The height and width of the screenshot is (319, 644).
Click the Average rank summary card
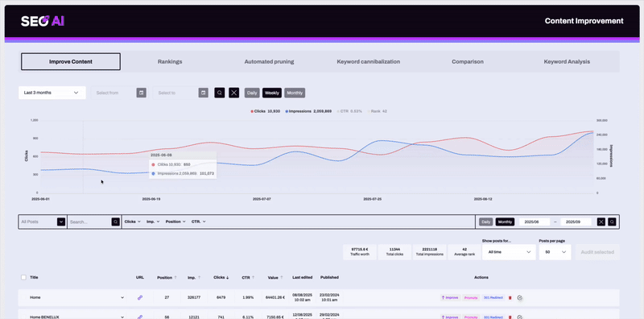[x=464, y=252]
